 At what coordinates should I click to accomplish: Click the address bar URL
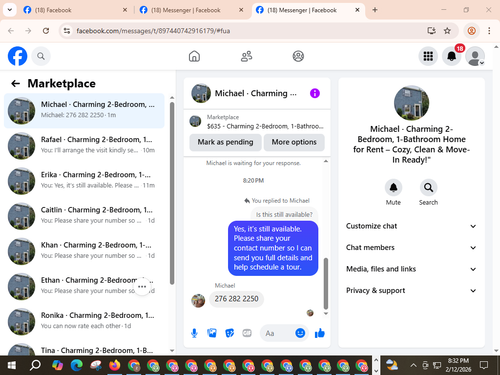[x=153, y=31]
